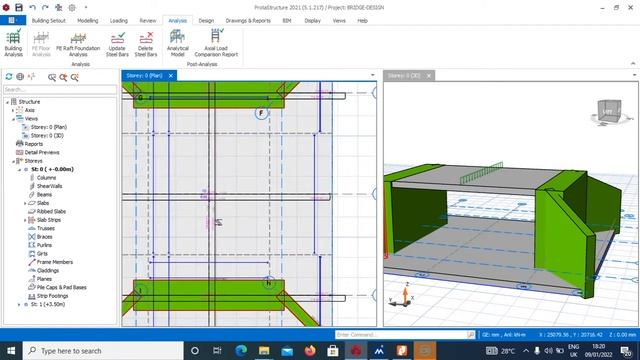Select Detail Previews in the tree
The height and width of the screenshot is (360, 640).
(42, 152)
